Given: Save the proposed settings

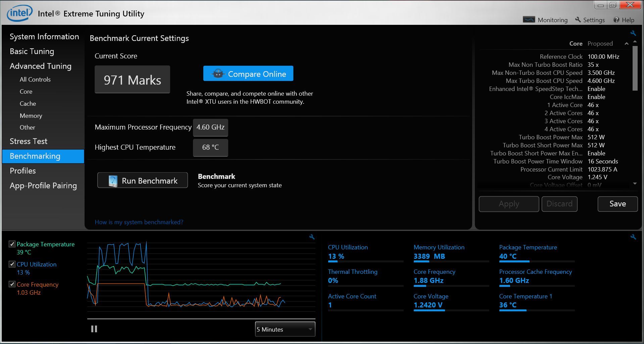Looking at the screenshot, I should [x=617, y=204].
